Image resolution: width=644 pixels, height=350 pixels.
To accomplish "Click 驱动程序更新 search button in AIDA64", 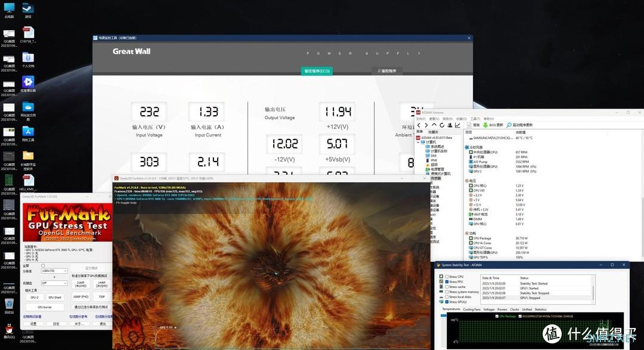I will pyautogui.click(x=519, y=125).
